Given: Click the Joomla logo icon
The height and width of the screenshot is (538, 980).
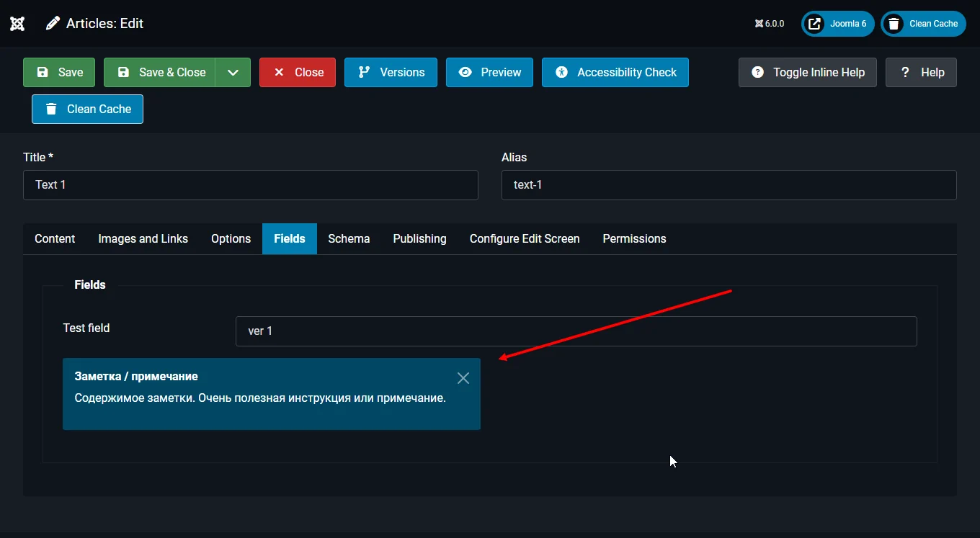Looking at the screenshot, I should 17,23.
